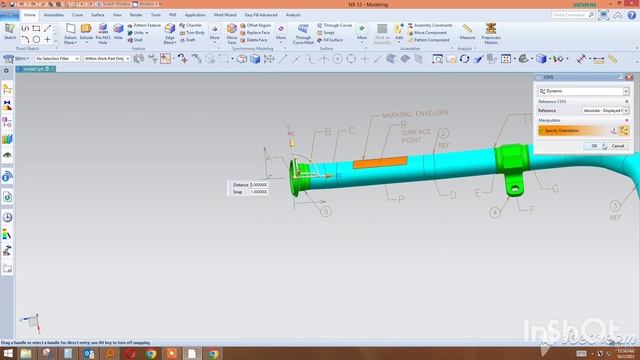Click Pattern Feature command
This screenshot has height=360, width=640.
144,25
